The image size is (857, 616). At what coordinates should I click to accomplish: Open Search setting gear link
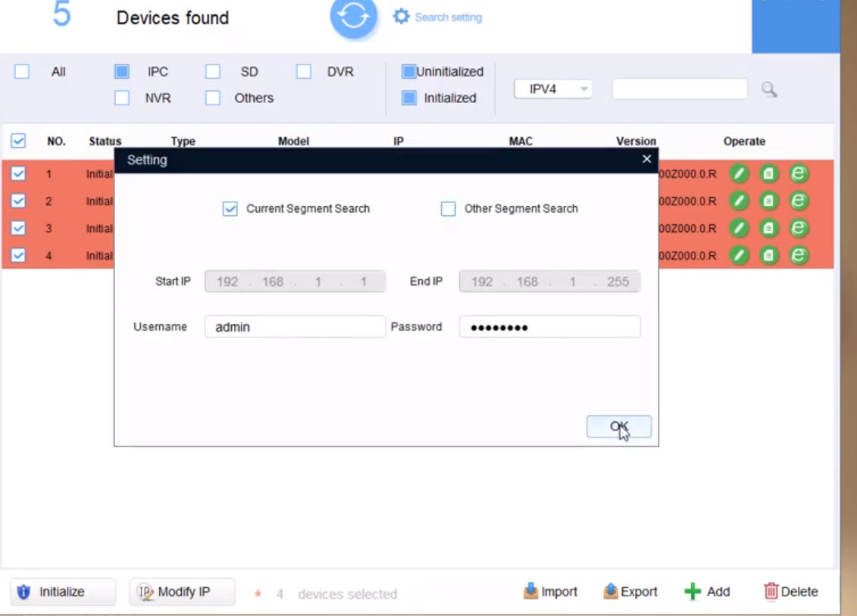[x=437, y=17]
